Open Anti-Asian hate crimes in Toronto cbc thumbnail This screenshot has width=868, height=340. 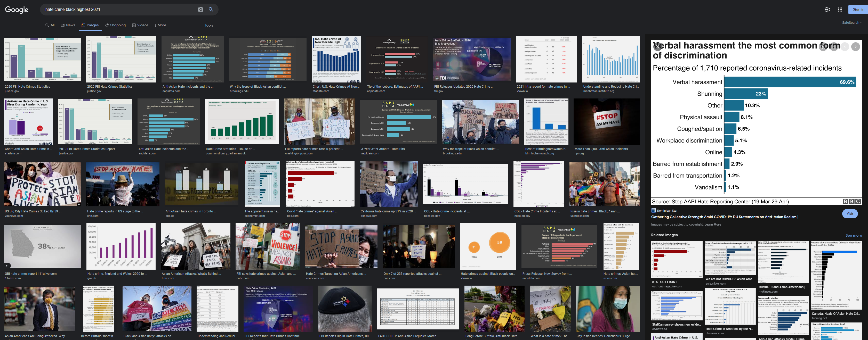pyautogui.click(x=202, y=184)
